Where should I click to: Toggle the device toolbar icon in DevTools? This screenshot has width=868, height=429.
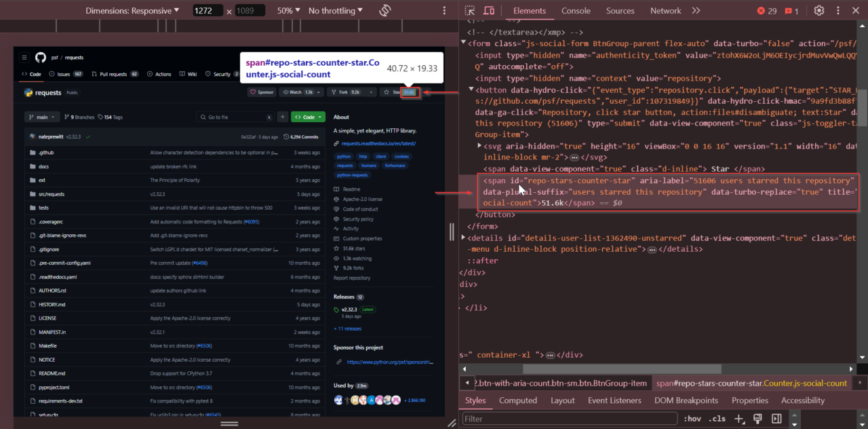pyautogui.click(x=488, y=11)
